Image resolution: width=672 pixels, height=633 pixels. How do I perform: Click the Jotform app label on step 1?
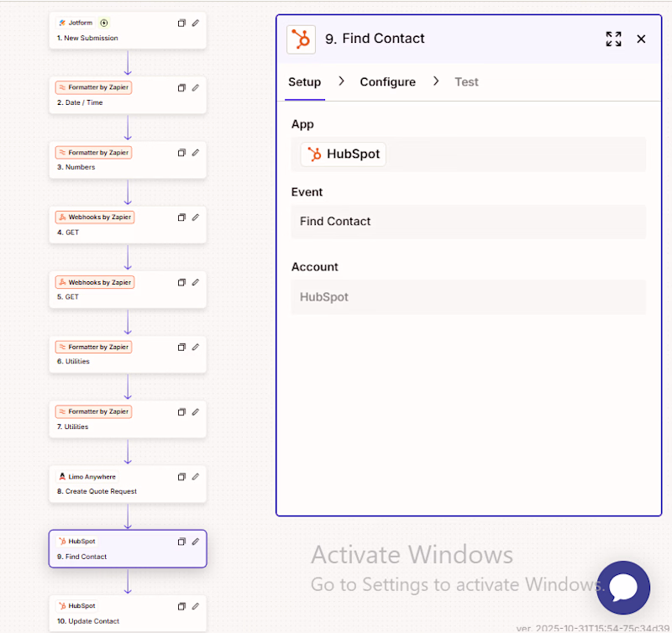tap(76, 23)
